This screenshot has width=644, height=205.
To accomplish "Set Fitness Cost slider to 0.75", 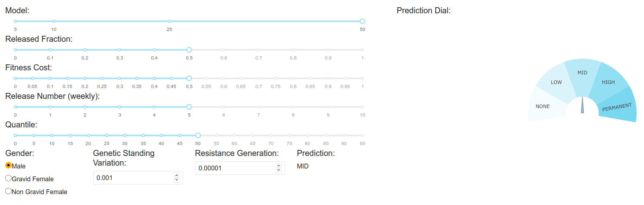I will pyautogui.click(x=276, y=78).
